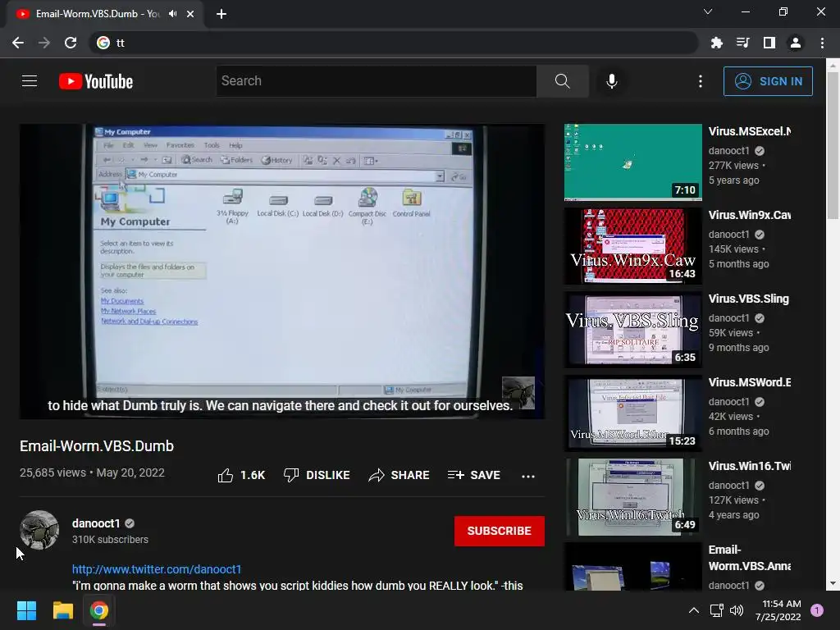Click the video player area
Image resolution: width=840 pixels, height=630 pixels.
(282, 271)
